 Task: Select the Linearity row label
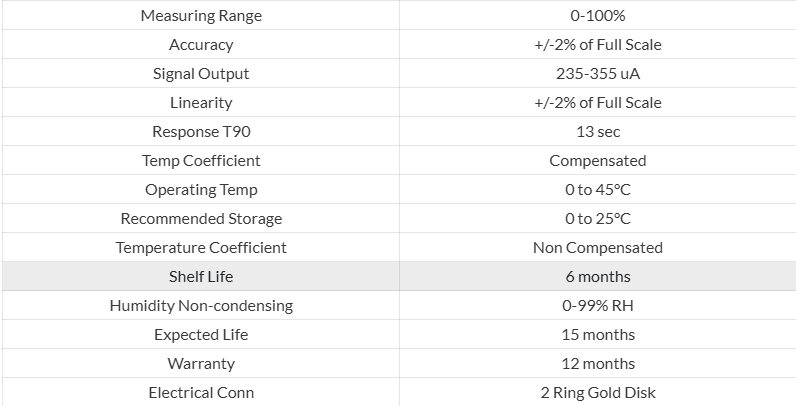[201, 103]
